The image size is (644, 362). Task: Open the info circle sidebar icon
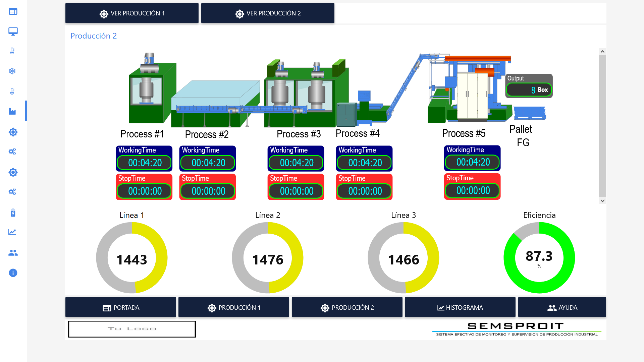tap(13, 273)
